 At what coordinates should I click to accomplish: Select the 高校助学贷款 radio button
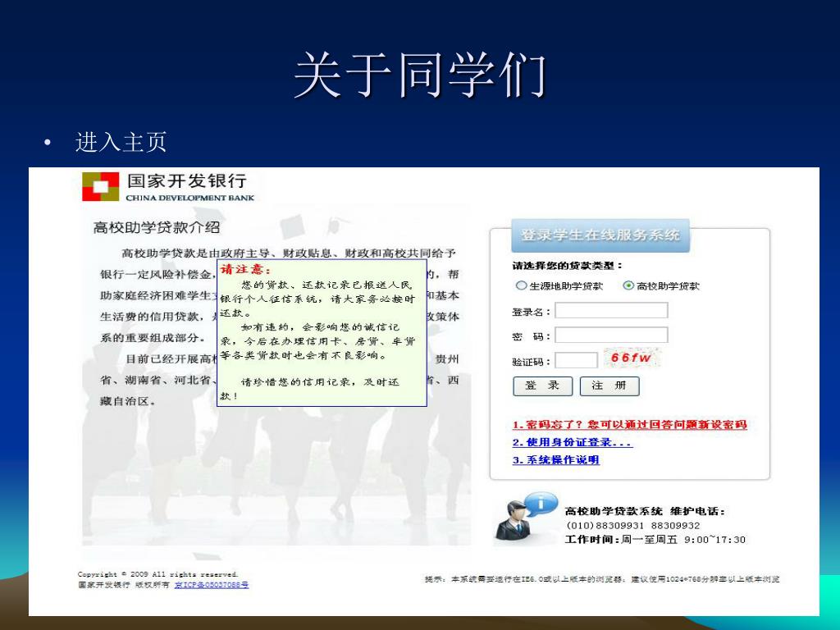pyautogui.click(x=628, y=285)
